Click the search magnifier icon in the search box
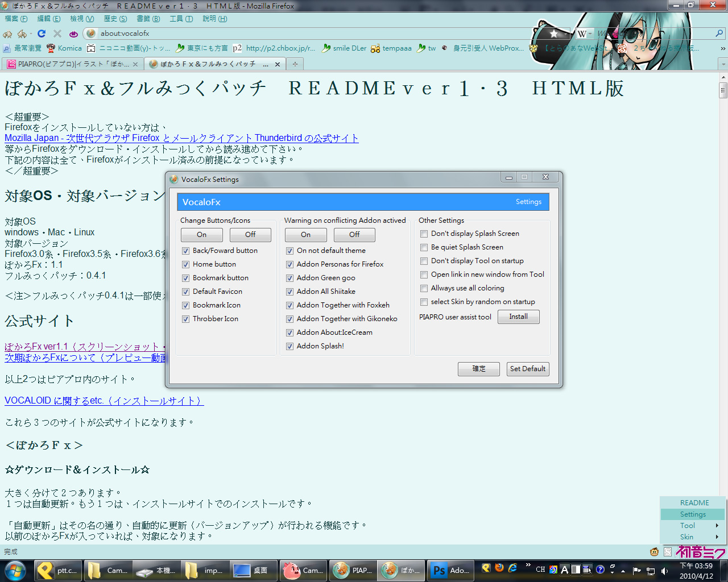The image size is (728, 582). (719, 34)
